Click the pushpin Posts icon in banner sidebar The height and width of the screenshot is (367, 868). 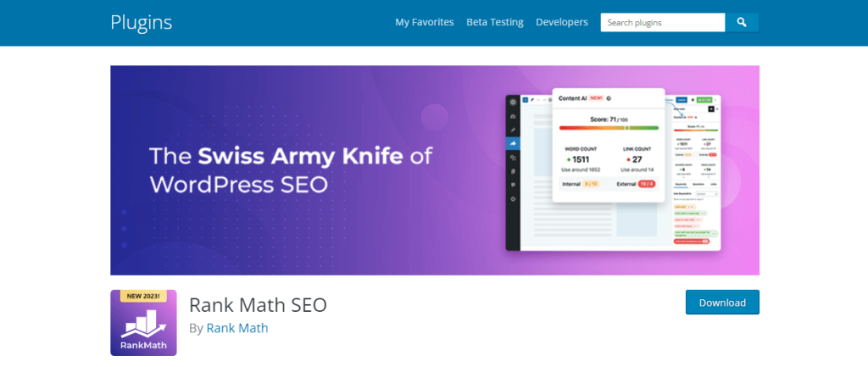pos(513,130)
